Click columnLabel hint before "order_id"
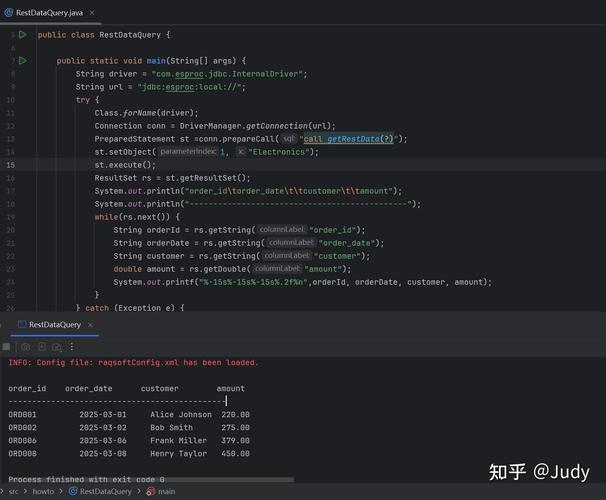Viewport: 606px width, 500px height. (282, 230)
